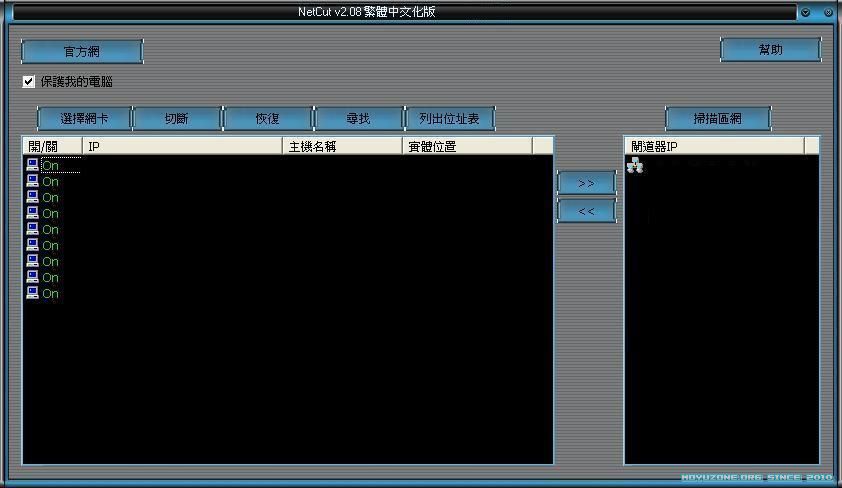Move host back with << button

click(x=586, y=211)
